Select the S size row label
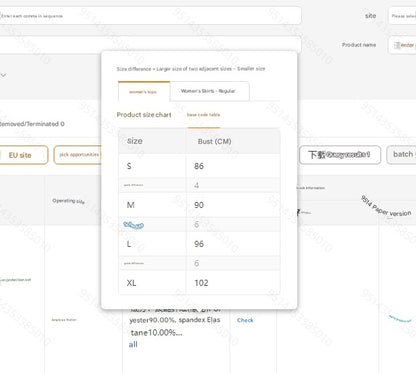 pyautogui.click(x=129, y=166)
